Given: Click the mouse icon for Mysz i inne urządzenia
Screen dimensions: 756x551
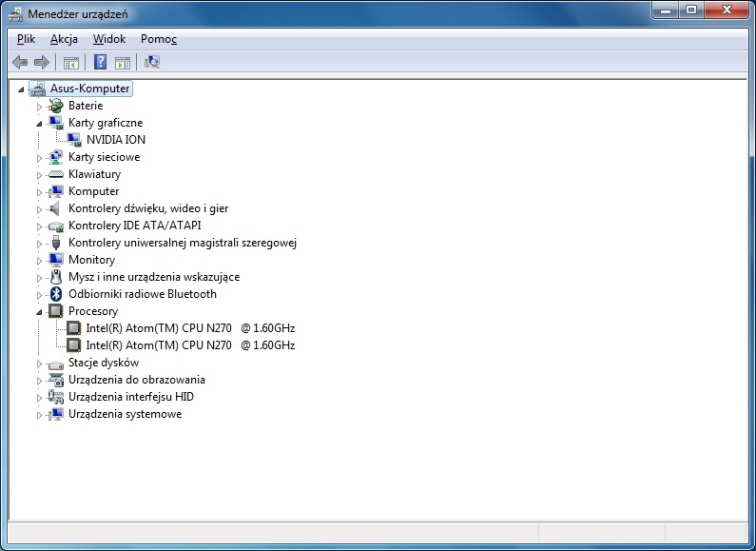Looking at the screenshot, I should coord(56,277).
